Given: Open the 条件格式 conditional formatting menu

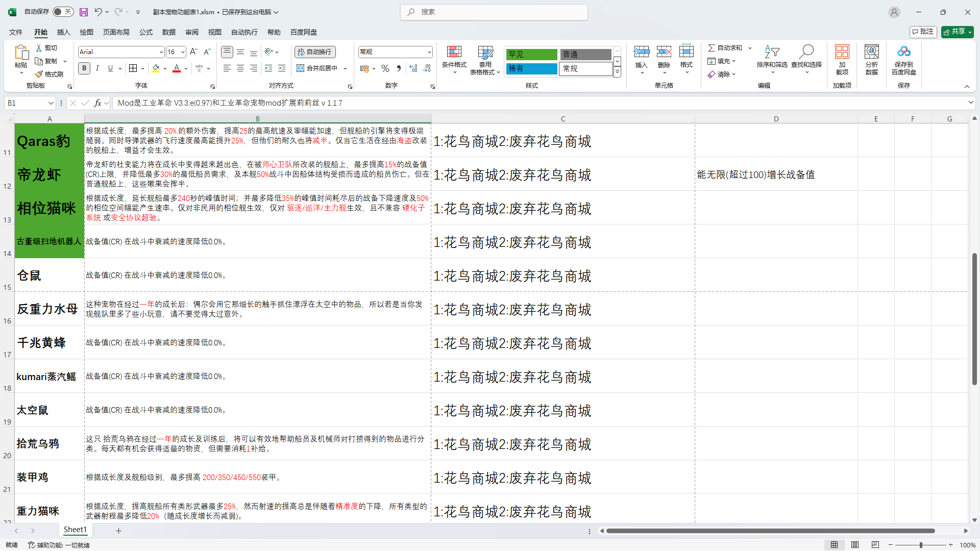Looking at the screenshot, I should (454, 59).
